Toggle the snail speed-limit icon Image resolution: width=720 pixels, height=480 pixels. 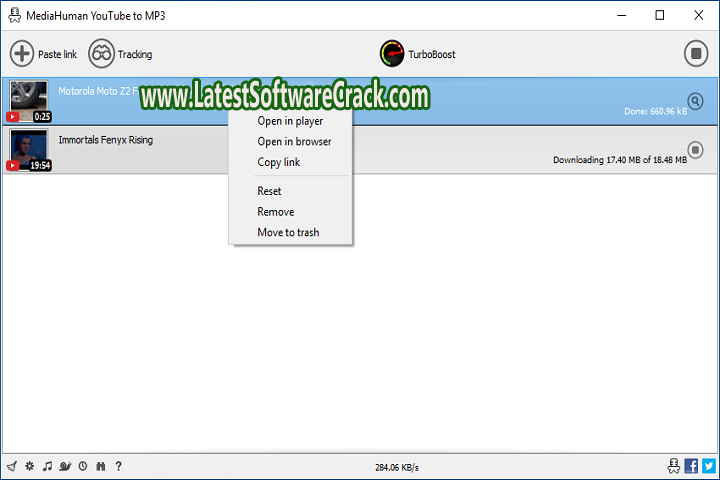(x=65, y=466)
